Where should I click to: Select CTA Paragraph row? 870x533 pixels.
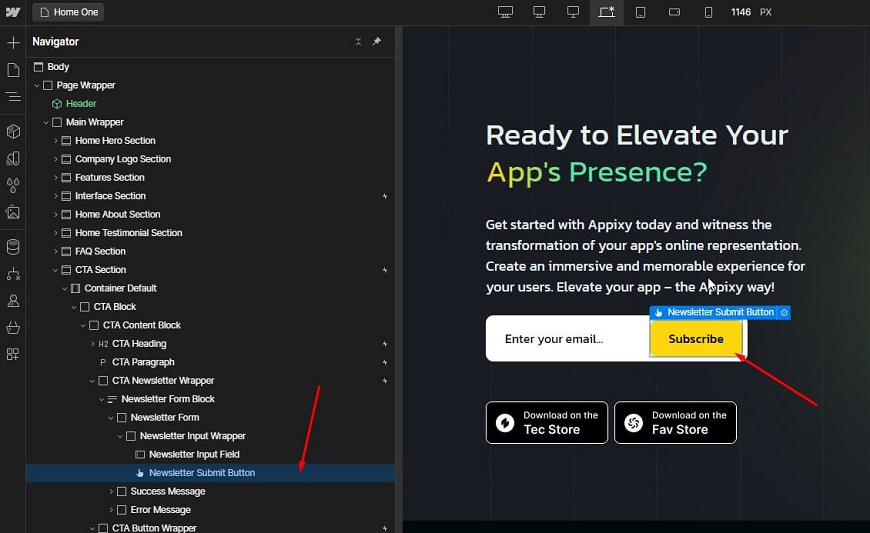(x=210, y=362)
